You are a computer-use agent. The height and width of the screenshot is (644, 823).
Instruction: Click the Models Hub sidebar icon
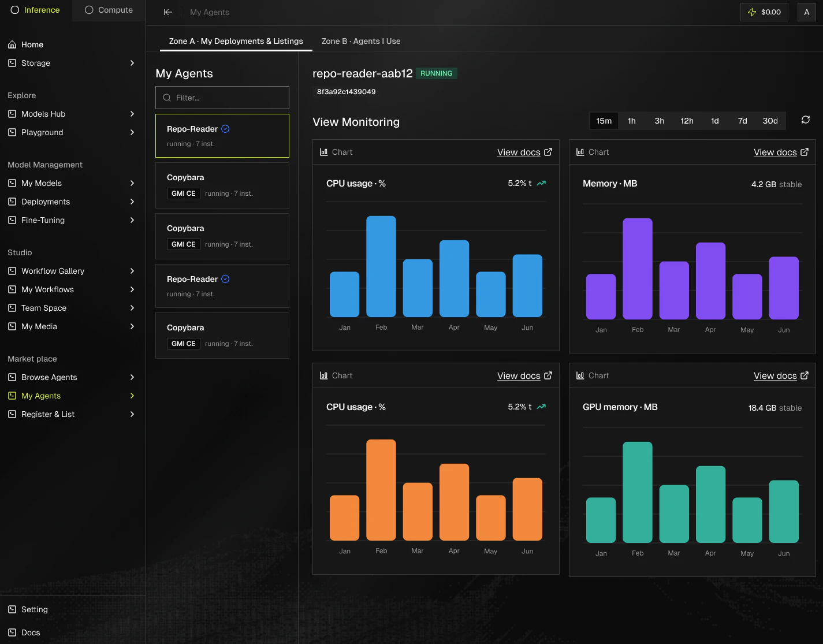[x=12, y=114]
